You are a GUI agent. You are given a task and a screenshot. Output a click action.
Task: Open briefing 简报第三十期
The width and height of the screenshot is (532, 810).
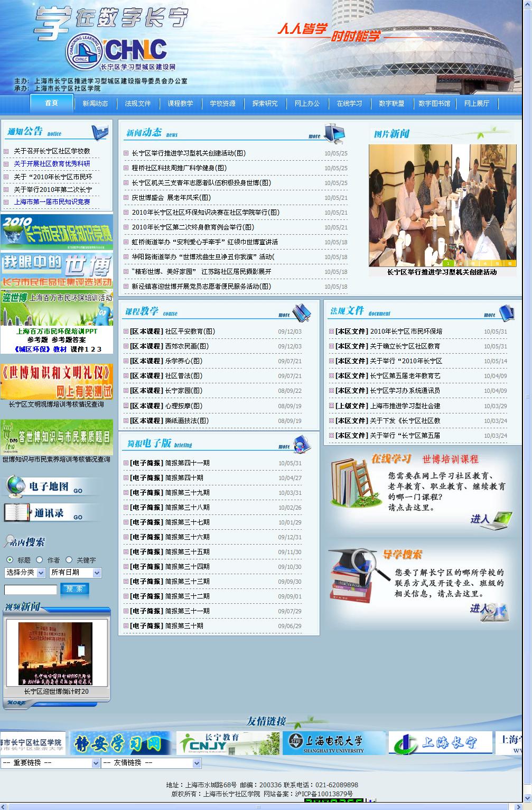(x=184, y=626)
